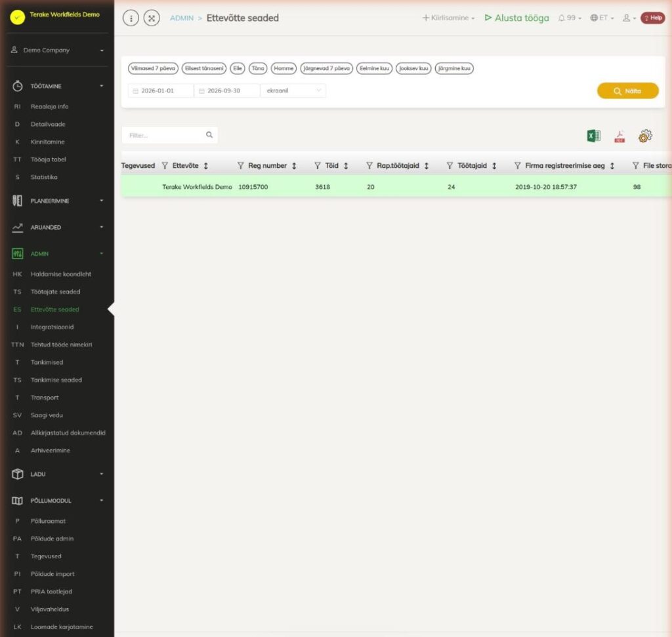Image resolution: width=672 pixels, height=637 pixels.
Task: Click Alusta tööga
Action: pos(517,18)
